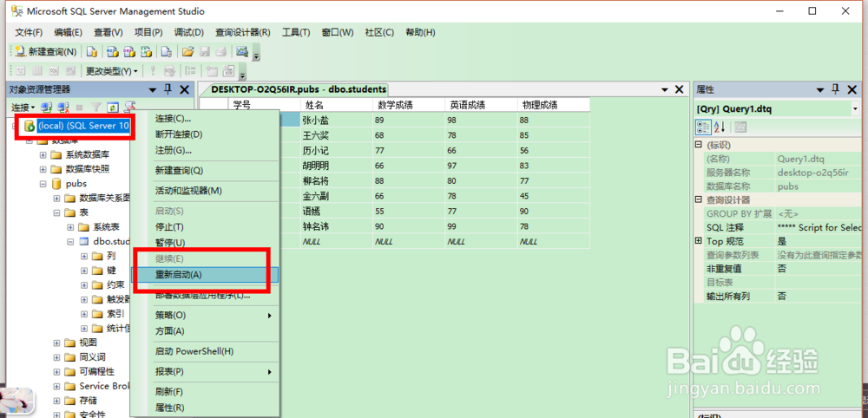The width and height of the screenshot is (868, 418).
Task: Click the database engine query icon
Action: coord(92,52)
